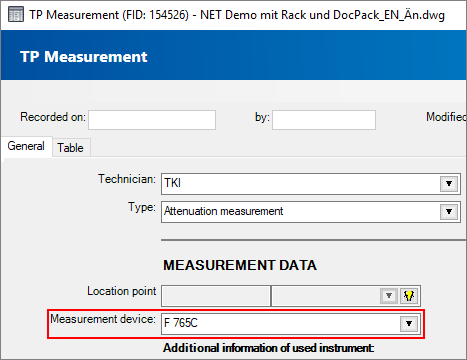Open the Location point dropdown arrow
467x360 pixels.
point(389,296)
